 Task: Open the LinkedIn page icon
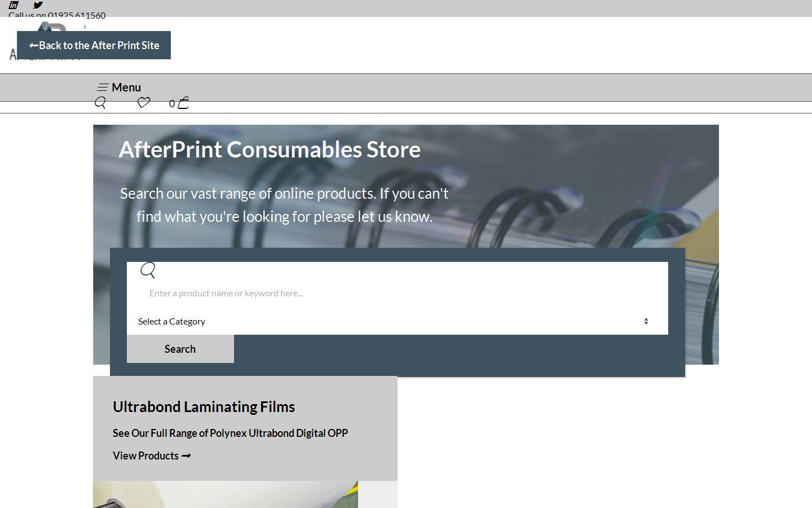coord(12,5)
